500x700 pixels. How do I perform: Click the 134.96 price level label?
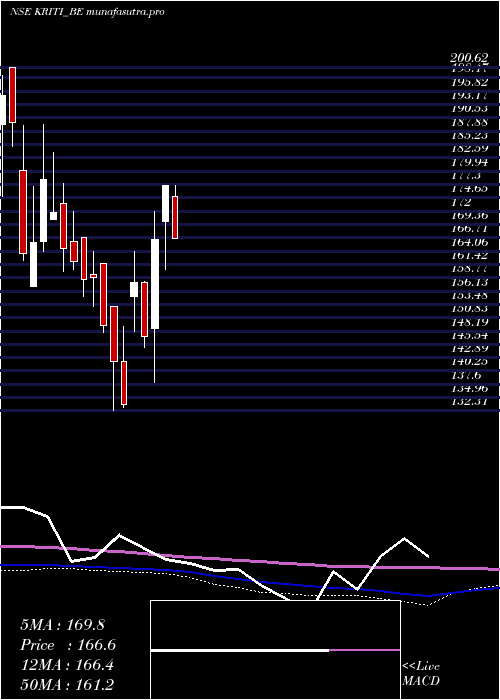(469, 388)
